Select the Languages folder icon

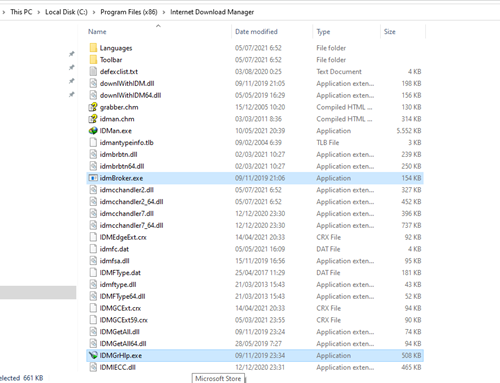coord(93,48)
